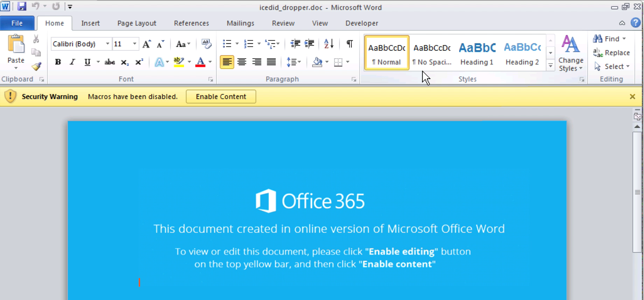Toggle Italic formatting
The height and width of the screenshot is (300, 644).
72,62
